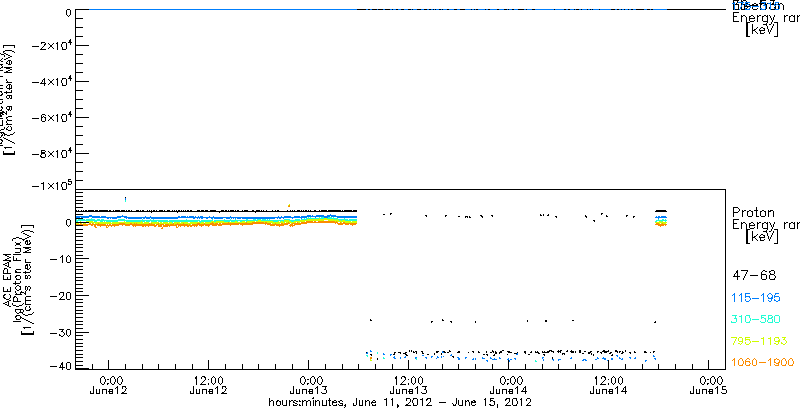Select the −6×10⁴ upper panel tick label
The image size is (800, 410).
point(51,118)
